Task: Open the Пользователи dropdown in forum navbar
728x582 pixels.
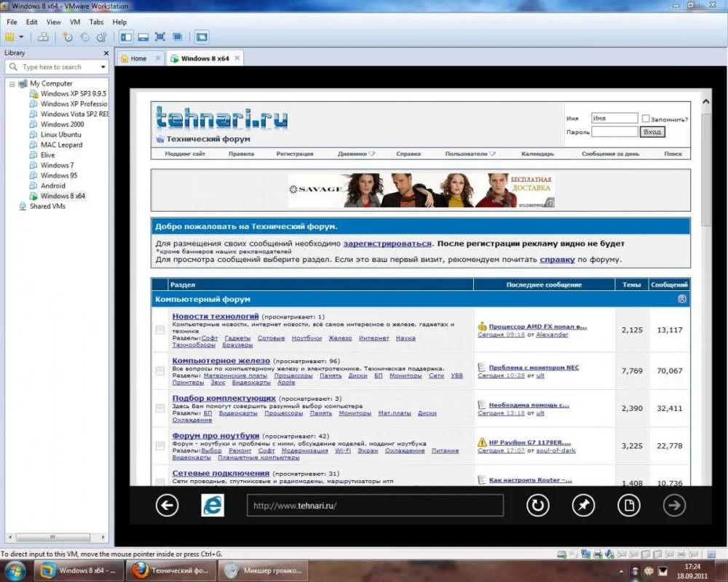Action: (x=470, y=154)
